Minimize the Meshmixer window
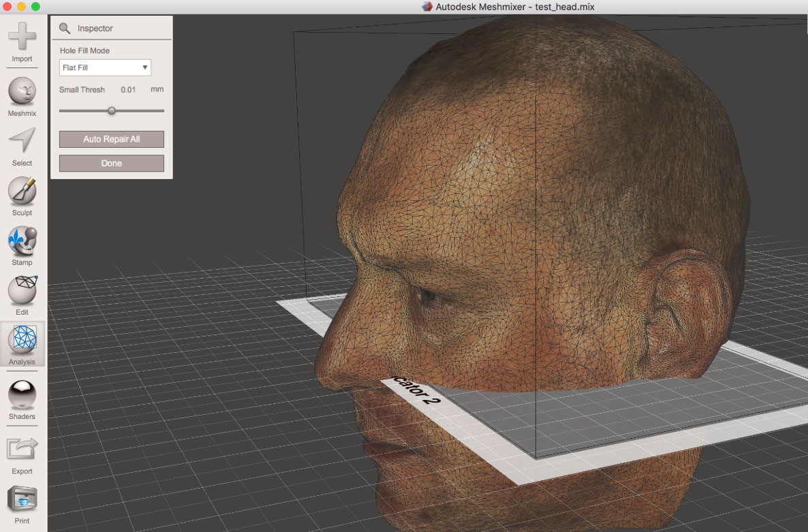 tap(21, 7)
